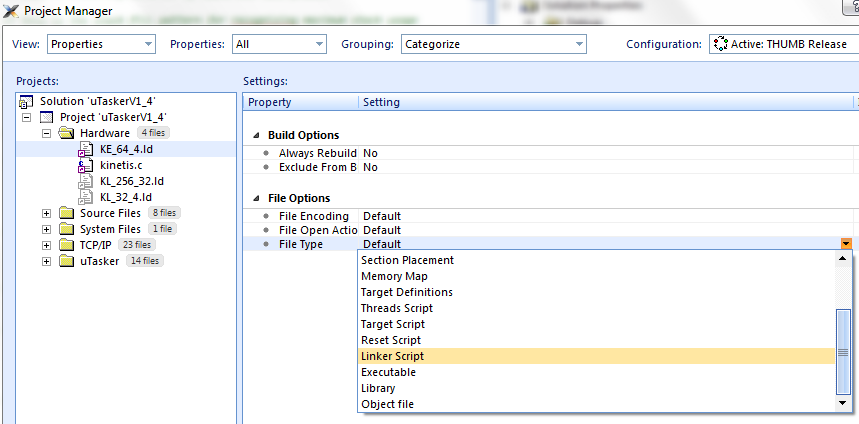Click the TCP/IP folder icon
Screen dimensions: 859x424
(66, 245)
